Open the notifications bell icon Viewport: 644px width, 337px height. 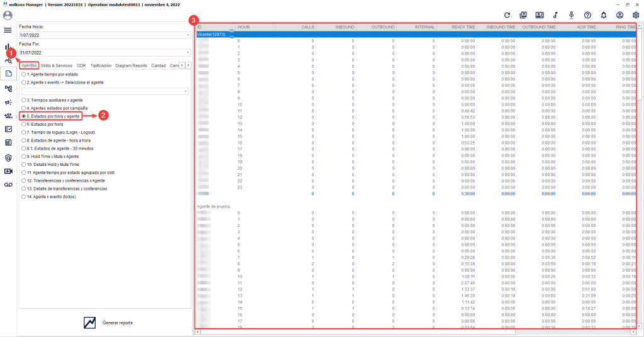click(x=604, y=15)
